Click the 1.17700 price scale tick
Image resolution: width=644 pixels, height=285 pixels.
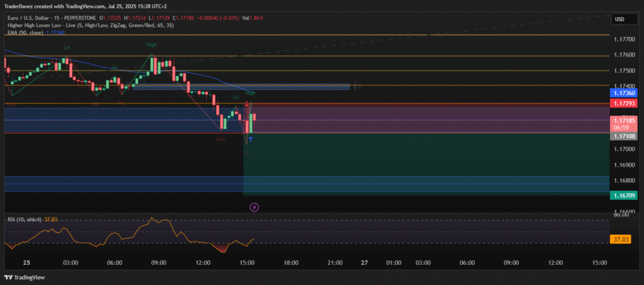tap(623, 40)
